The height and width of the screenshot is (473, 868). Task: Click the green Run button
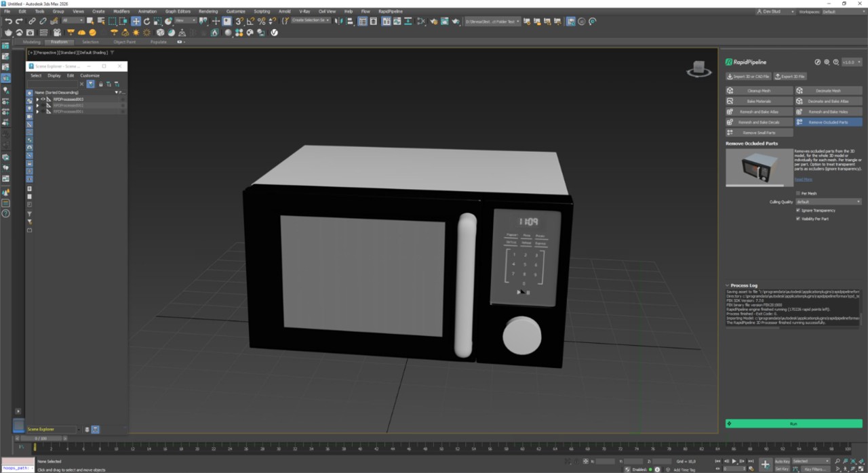793,424
